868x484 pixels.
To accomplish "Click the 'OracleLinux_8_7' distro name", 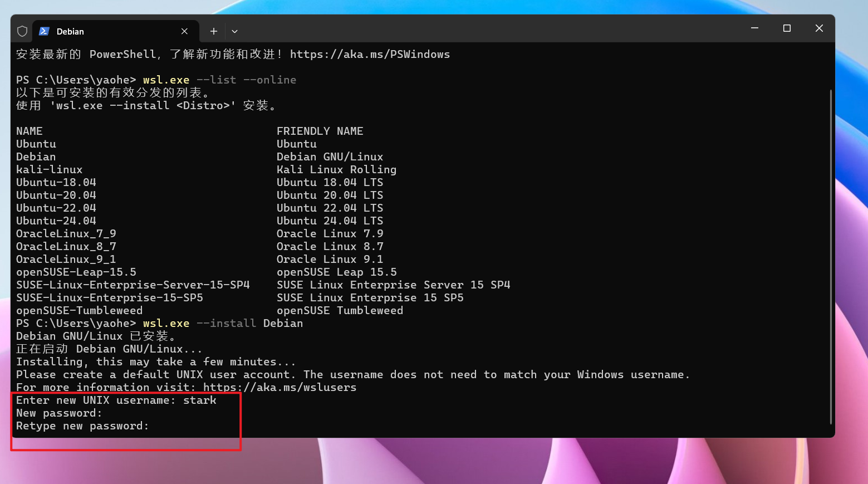I will tap(66, 246).
